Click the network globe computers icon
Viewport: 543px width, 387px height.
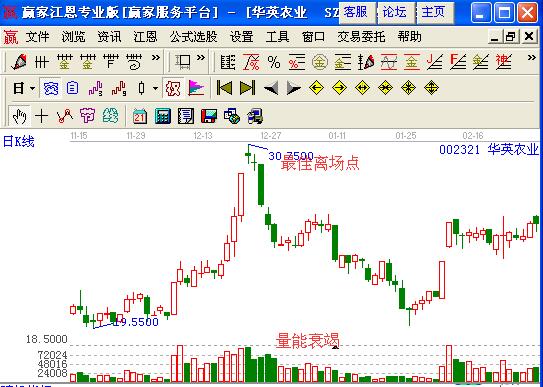click(232, 116)
